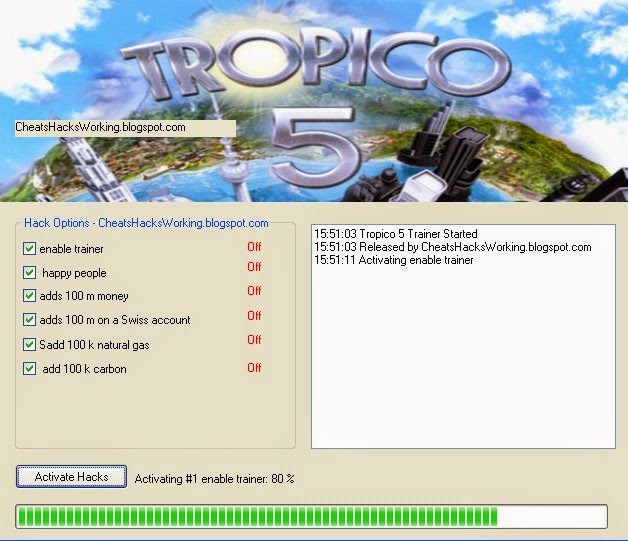Select log line 'Activating enable trainer'
Image resolution: width=628 pixels, height=541 pixels.
coord(394,260)
